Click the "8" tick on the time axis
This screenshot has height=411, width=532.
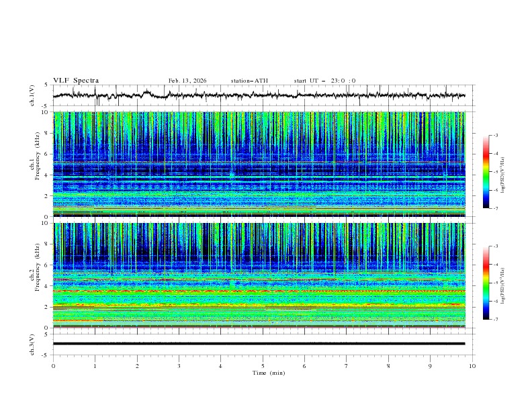pos(388,366)
